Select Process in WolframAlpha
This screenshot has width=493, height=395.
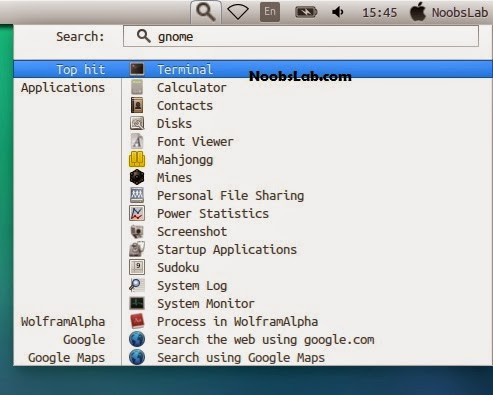point(237,322)
